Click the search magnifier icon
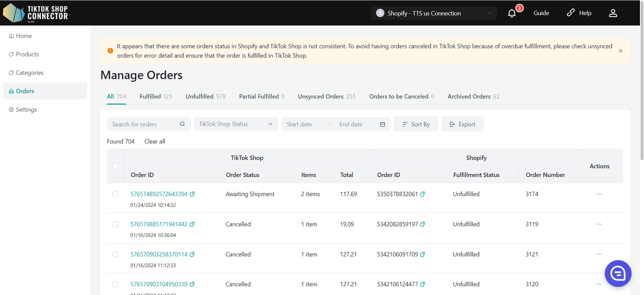Screen dimensions: 644x295 pyautogui.click(x=182, y=124)
